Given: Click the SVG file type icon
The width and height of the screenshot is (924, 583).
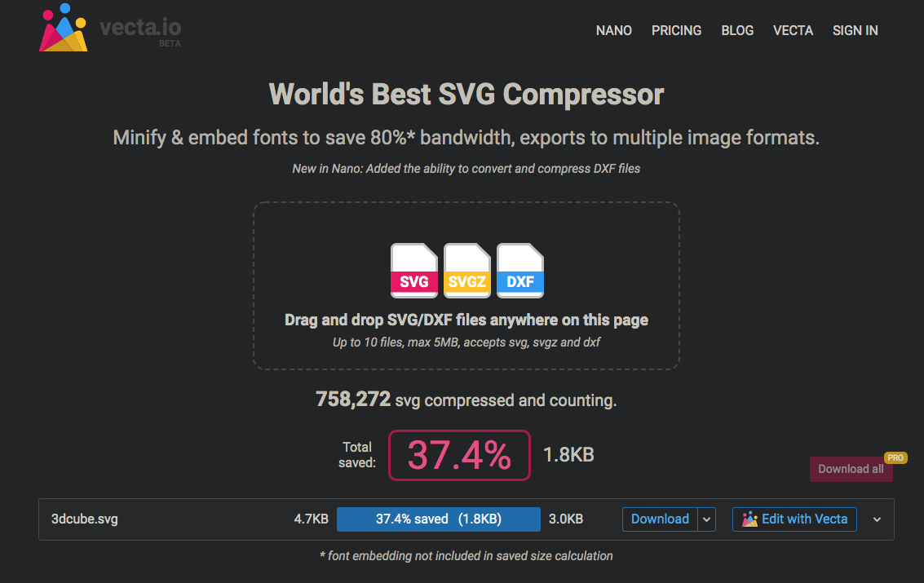Looking at the screenshot, I should (413, 271).
